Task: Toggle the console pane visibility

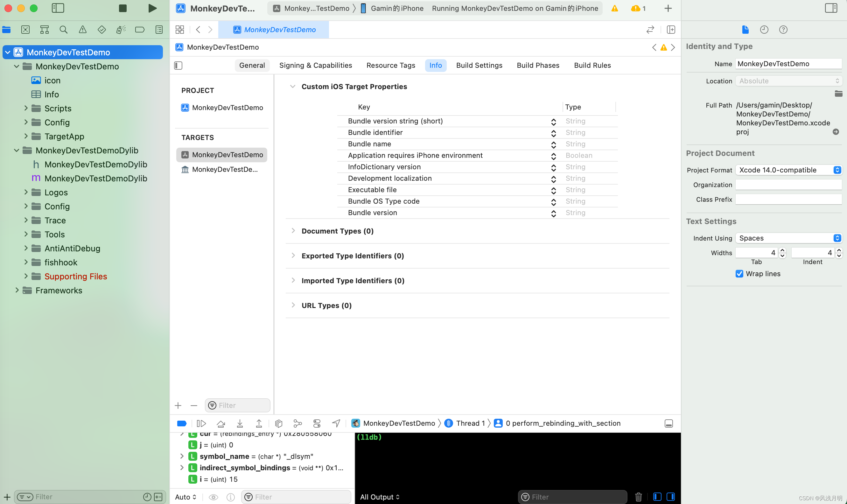Action: tap(671, 497)
